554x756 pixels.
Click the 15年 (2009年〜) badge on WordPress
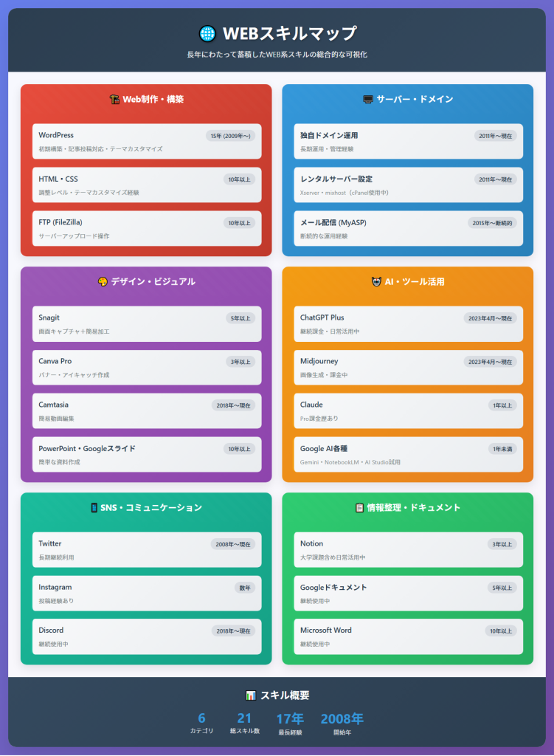(x=230, y=136)
